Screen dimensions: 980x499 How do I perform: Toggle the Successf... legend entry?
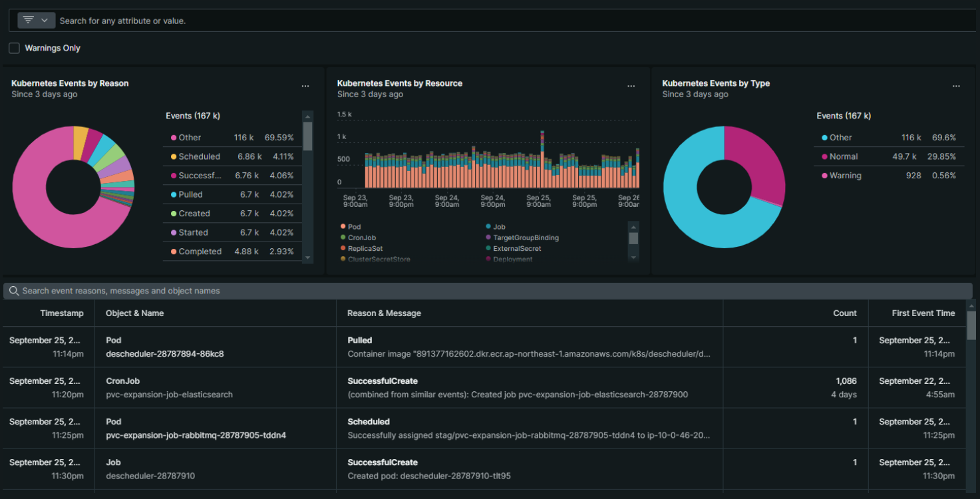coord(232,176)
